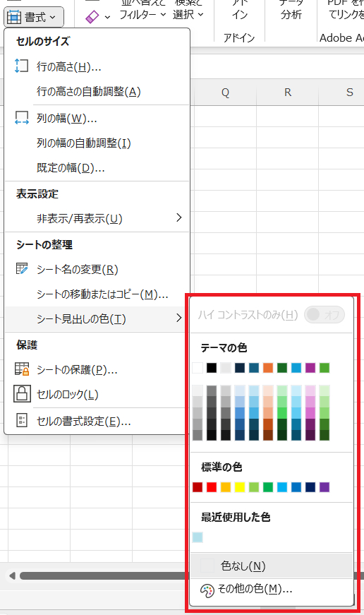
Task: Select 行の高さ(H)... menu item
Action: coord(97,66)
